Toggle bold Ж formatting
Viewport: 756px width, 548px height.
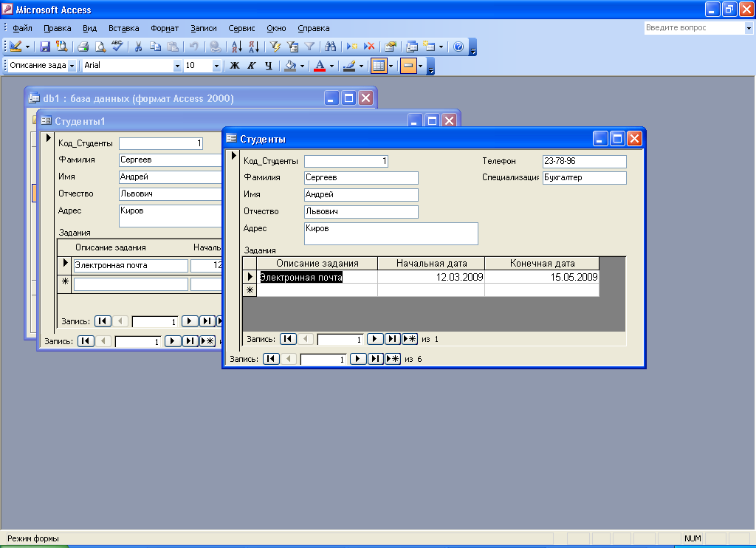click(235, 65)
